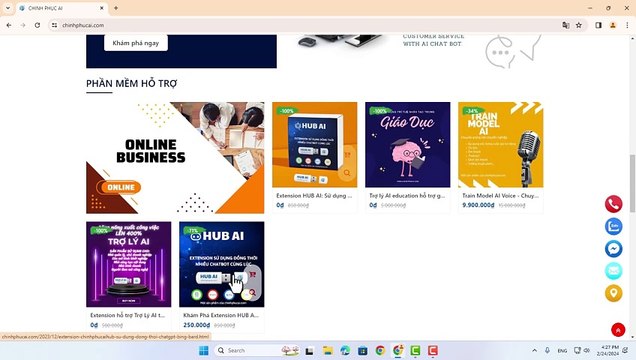Open the Trợ lý AI education link
Screen dimensions: 636x360
(407, 195)
